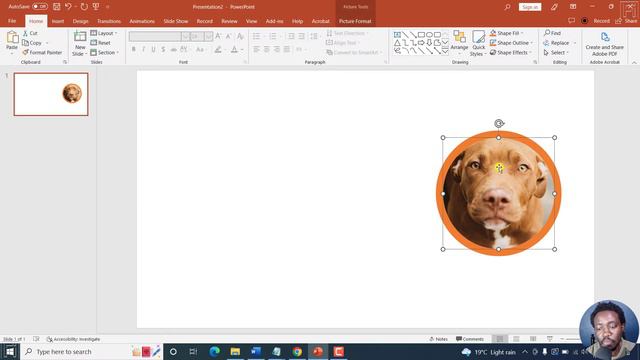The height and width of the screenshot is (360, 640).
Task: Toggle numbered list
Action: pyautogui.click(x=273, y=36)
